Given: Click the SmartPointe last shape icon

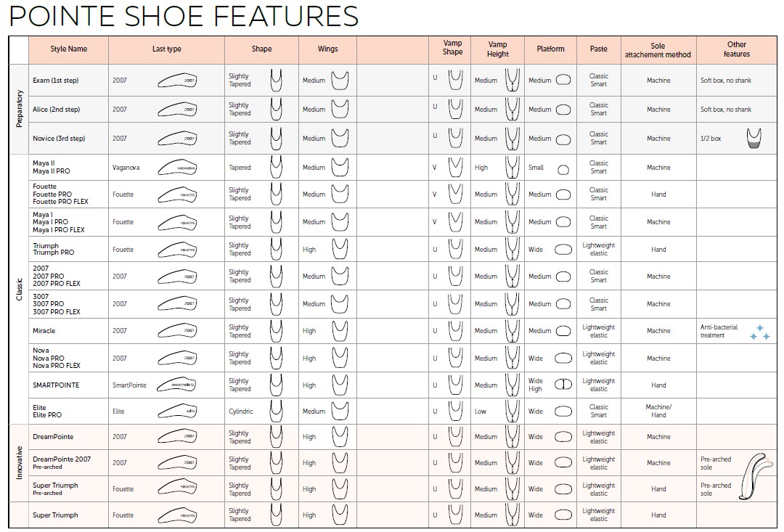Looking at the screenshot, I should click(x=177, y=385).
